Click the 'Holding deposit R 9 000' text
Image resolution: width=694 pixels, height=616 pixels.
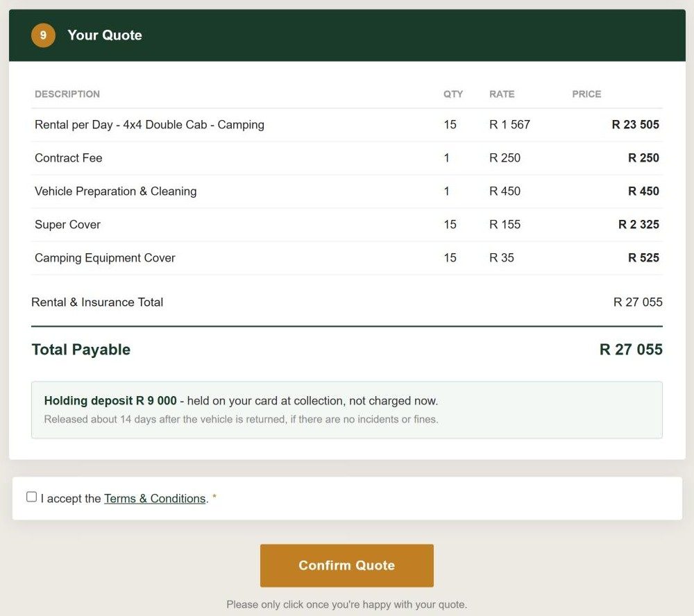(110, 401)
